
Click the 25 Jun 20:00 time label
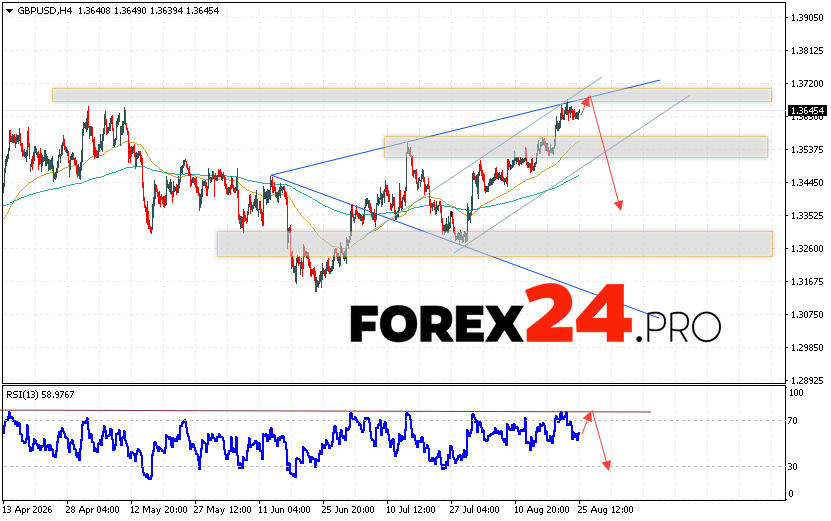pos(348,509)
